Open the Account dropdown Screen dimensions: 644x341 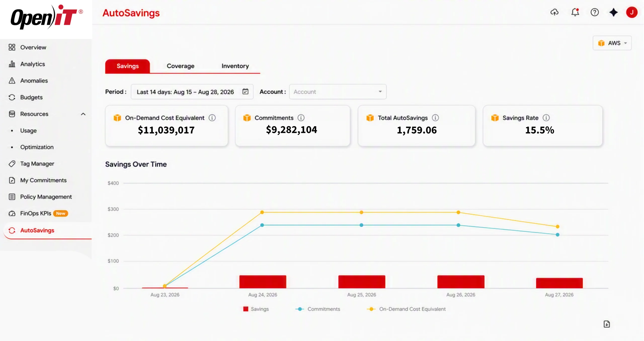338,92
